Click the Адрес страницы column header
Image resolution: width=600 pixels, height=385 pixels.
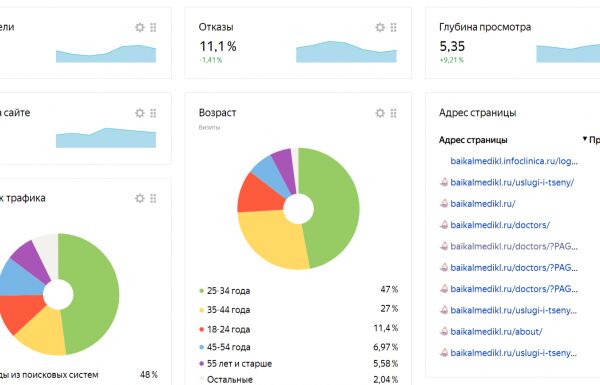tap(473, 140)
